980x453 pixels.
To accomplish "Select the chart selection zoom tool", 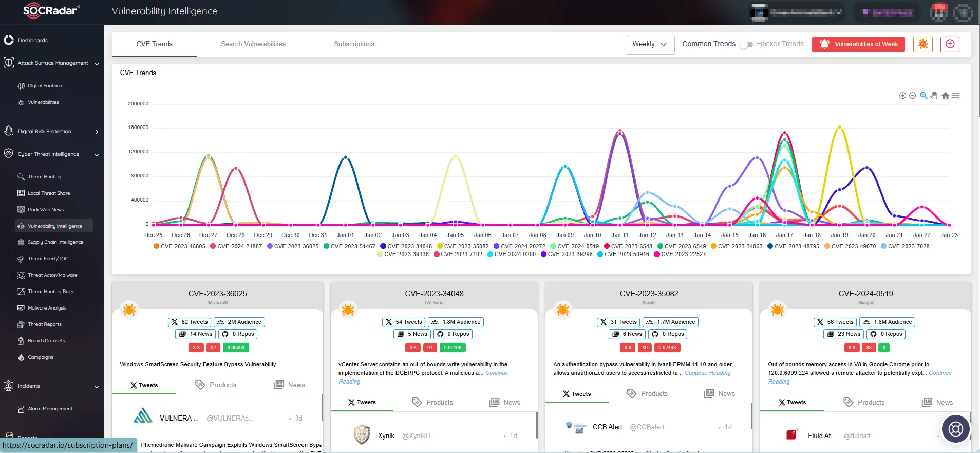I will coord(924,96).
